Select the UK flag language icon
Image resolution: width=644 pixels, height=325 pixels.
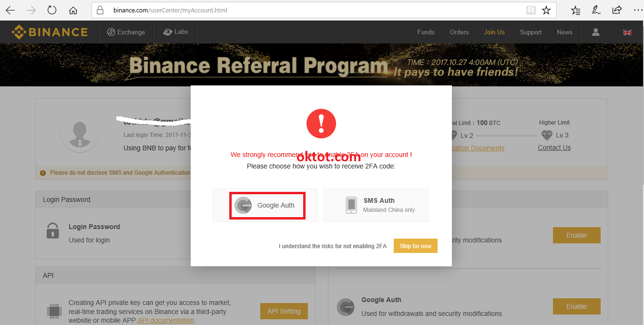627,32
